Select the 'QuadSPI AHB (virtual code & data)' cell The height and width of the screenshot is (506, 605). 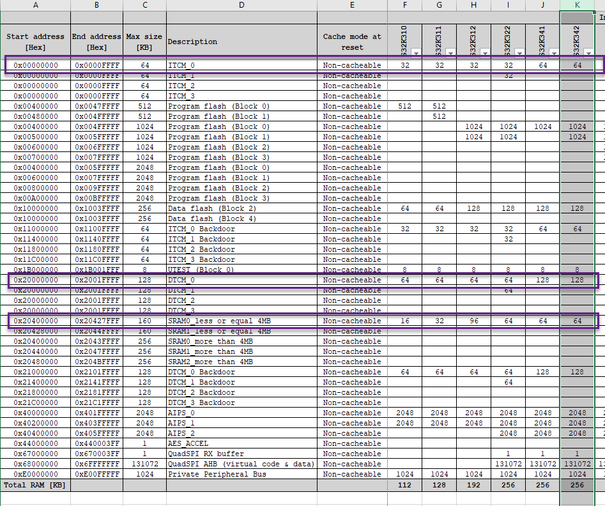(x=242, y=464)
